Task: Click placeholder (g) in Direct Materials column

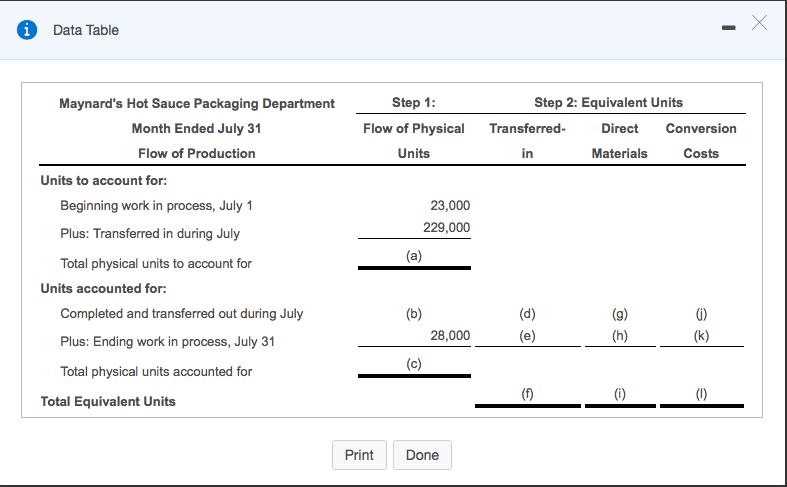Action: click(x=620, y=313)
